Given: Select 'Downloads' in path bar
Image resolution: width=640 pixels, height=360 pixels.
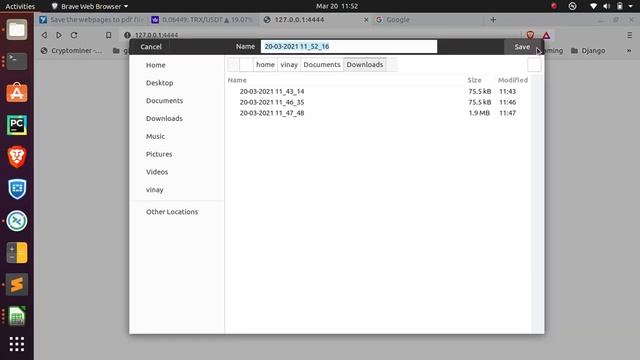Looking at the screenshot, I should (365, 64).
